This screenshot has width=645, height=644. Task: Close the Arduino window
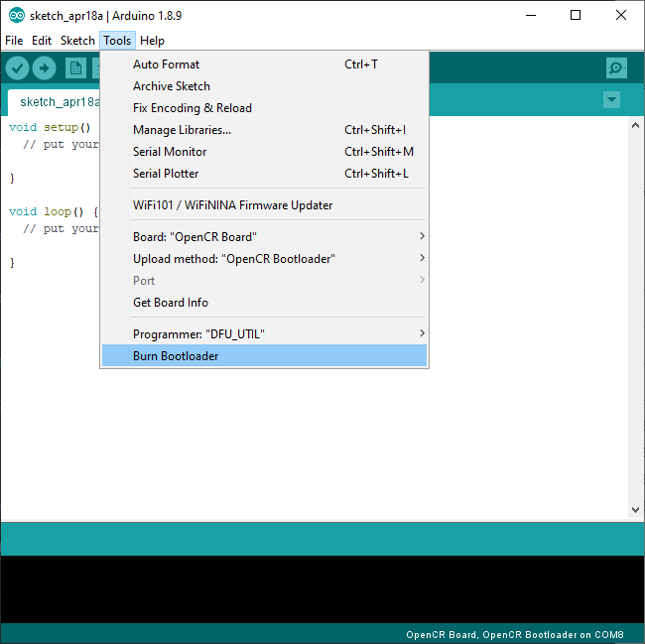pyautogui.click(x=621, y=16)
